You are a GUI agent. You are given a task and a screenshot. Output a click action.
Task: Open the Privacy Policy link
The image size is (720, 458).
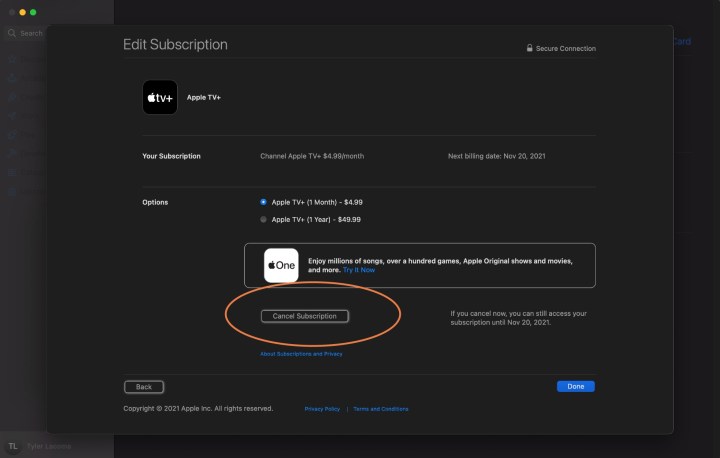(322, 409)
